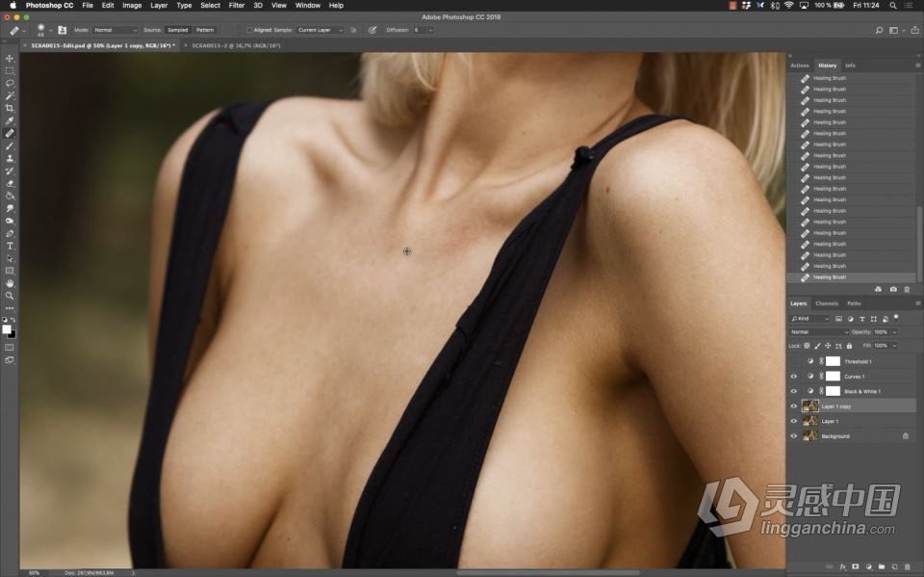Open the Edit Toolbar three-dots button

pyautogui.click(x=10, y=308)
